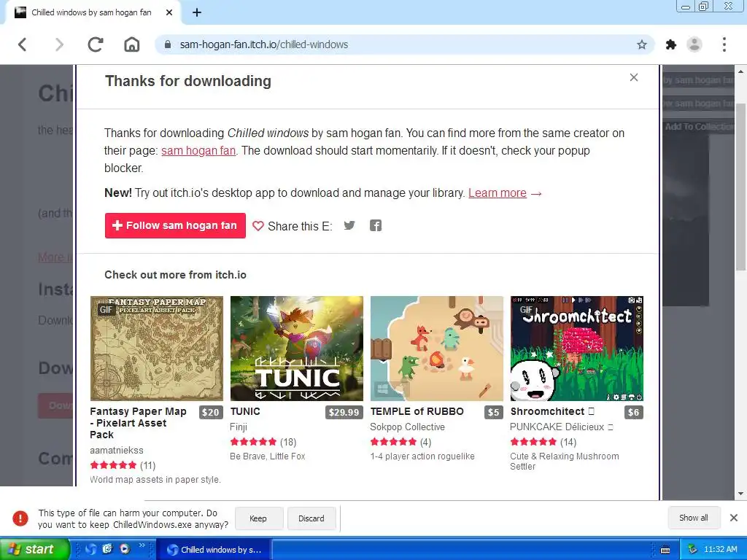This screenshot has width=747, height=560.
Task: Launch the third quick launch media icon
Action: click(x=125, y=549)
